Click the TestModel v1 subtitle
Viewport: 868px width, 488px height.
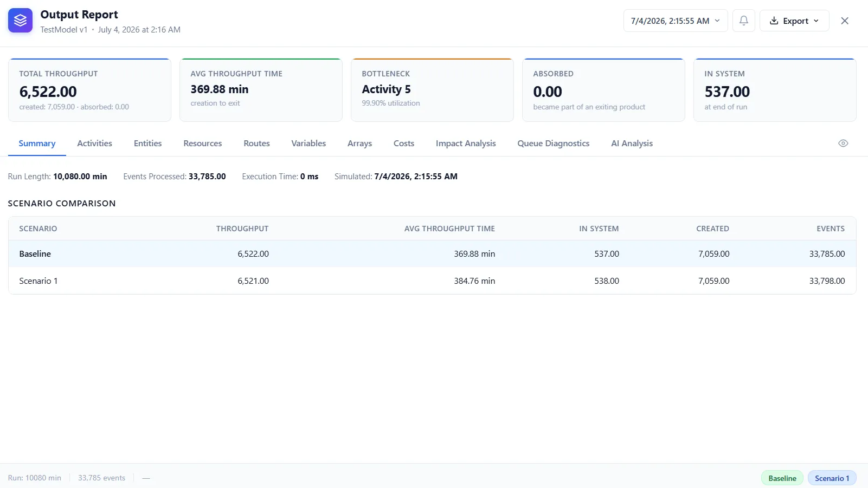(x=64, y=30)
